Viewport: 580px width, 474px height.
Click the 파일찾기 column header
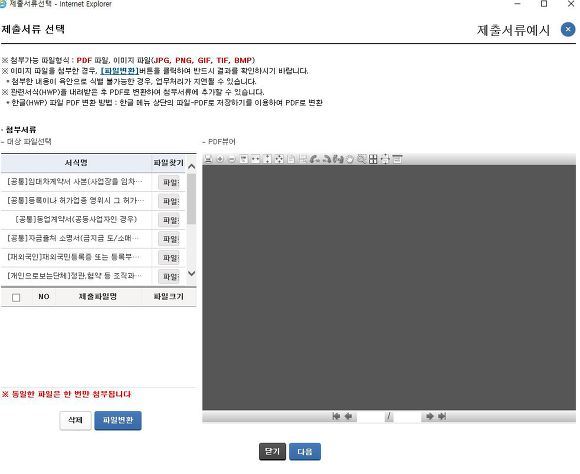169,163
